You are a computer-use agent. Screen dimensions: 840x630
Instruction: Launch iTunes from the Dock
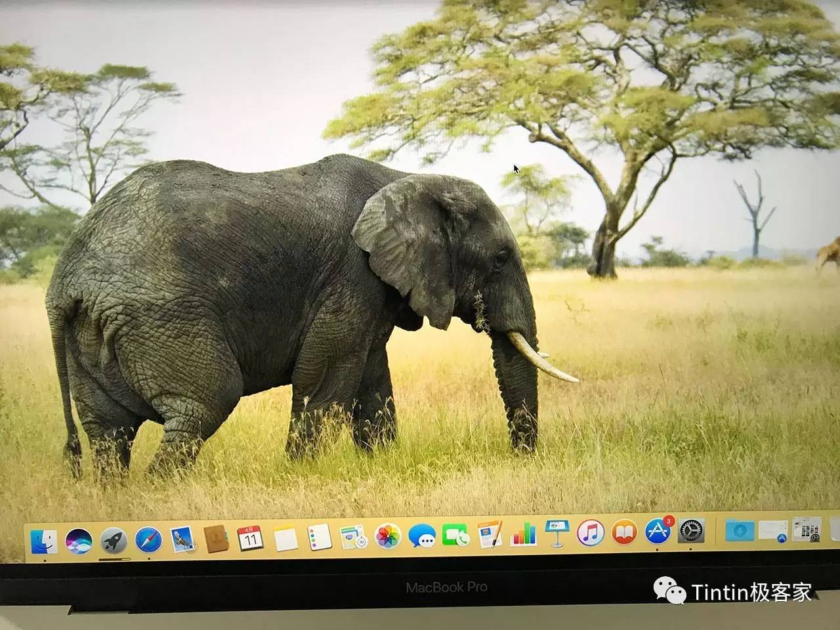pos(591,532)
